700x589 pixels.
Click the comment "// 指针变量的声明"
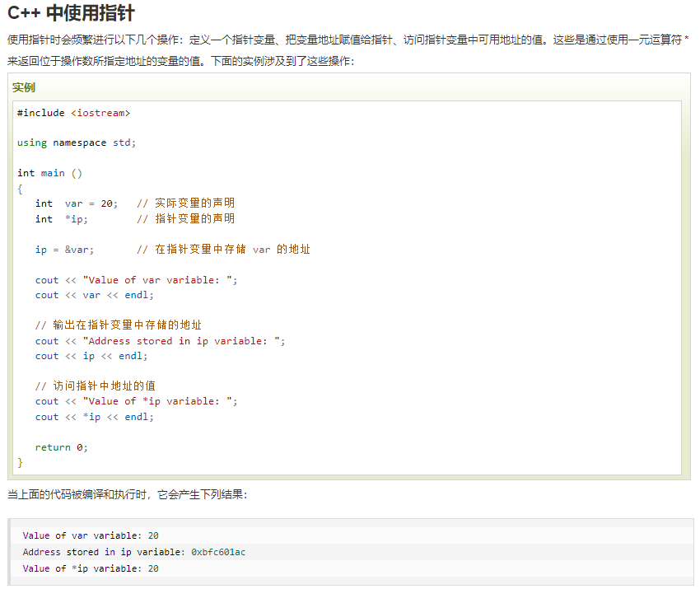coord(186,219)
